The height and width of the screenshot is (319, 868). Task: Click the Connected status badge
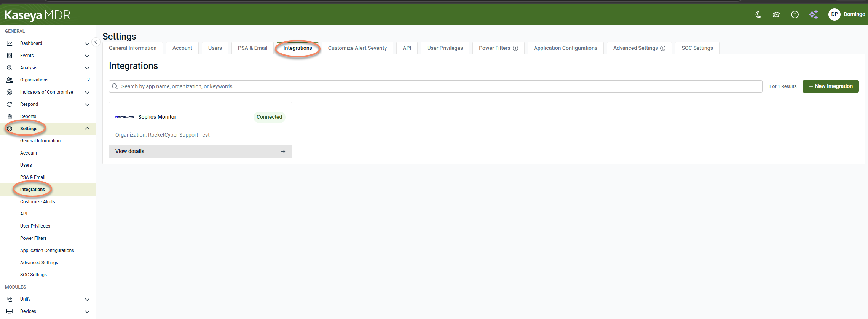[269, 117]
